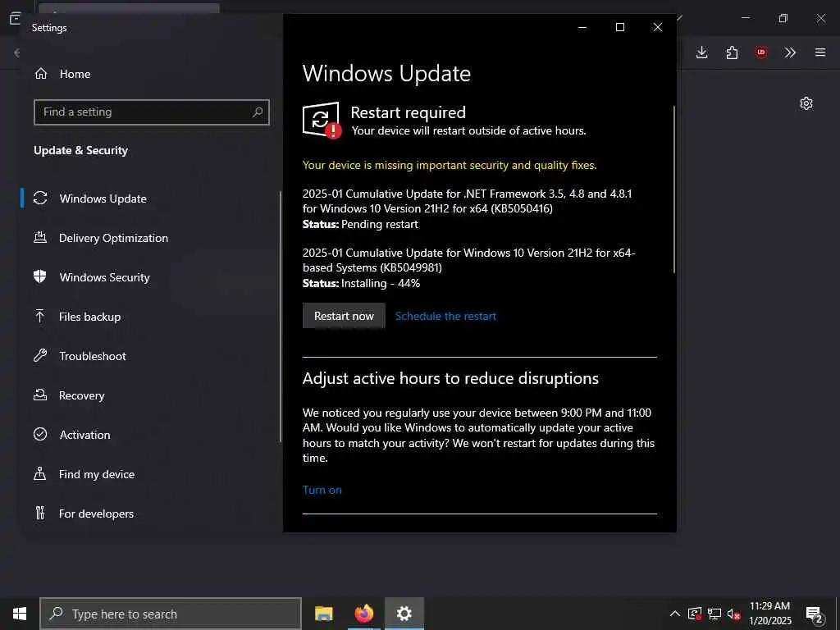Screen dimensions: 840x630
Task: Click the 'Status: Pending restart' text
Action: (360, 225)
